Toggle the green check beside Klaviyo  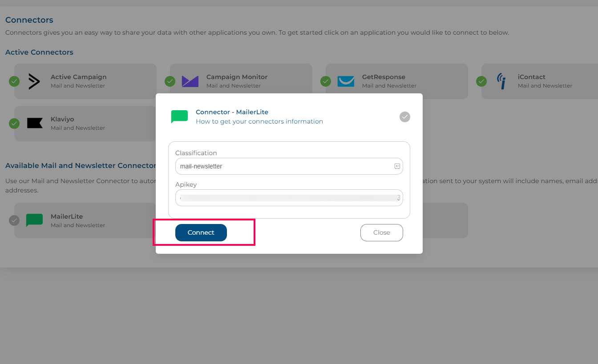pyautogui.click(x=14, y=124)
